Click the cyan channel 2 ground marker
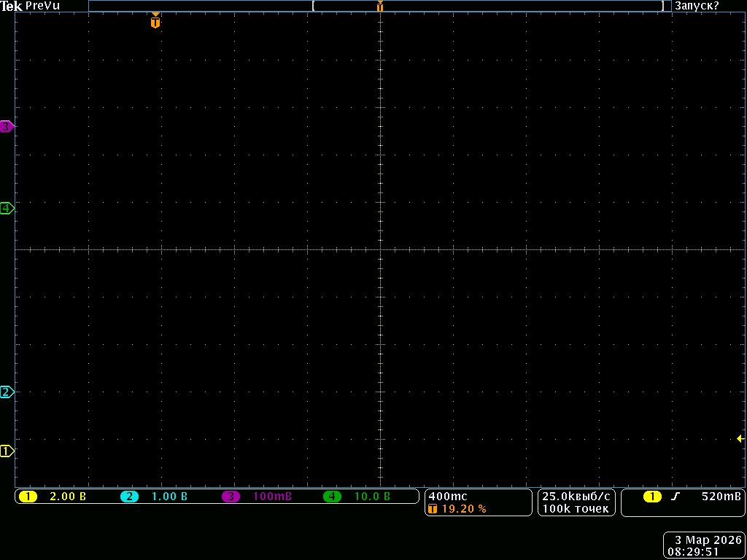747x560 pixels. point(7,392)
